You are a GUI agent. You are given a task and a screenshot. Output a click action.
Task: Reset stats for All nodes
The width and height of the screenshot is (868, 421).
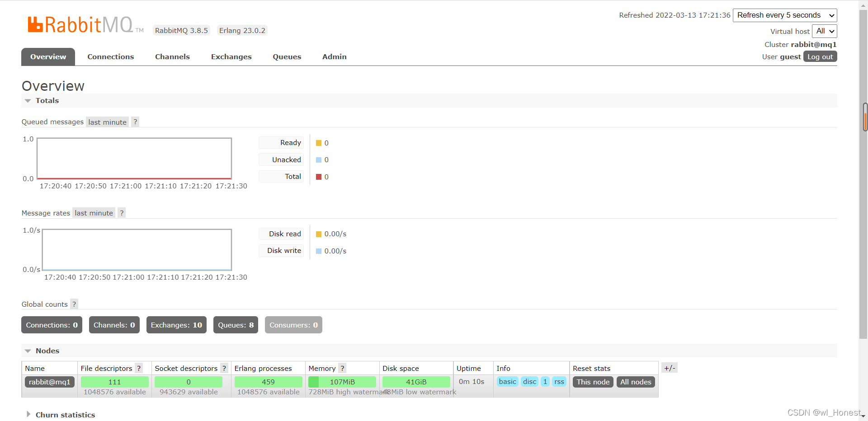click(x=636, y=382)
